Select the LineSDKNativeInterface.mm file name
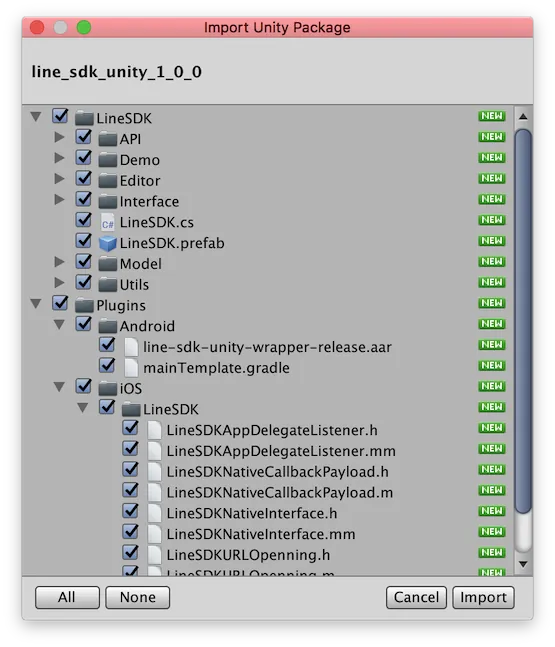This screenshot has width=555, height=647. [x=261, y=534]
